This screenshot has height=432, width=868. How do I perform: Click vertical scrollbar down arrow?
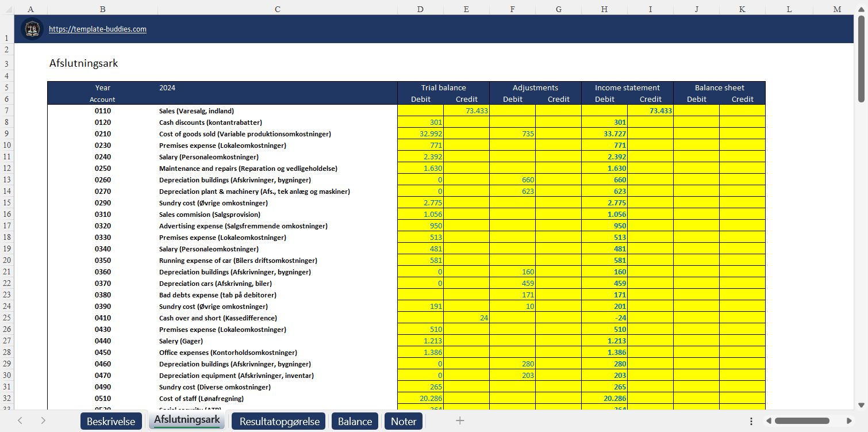tap(861, 405)
